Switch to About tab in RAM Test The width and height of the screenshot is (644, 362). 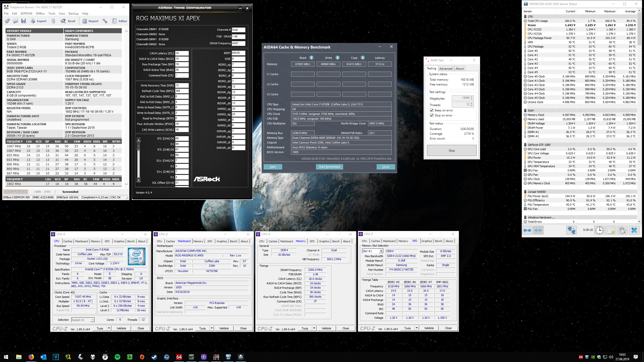(x=459, y=69)
